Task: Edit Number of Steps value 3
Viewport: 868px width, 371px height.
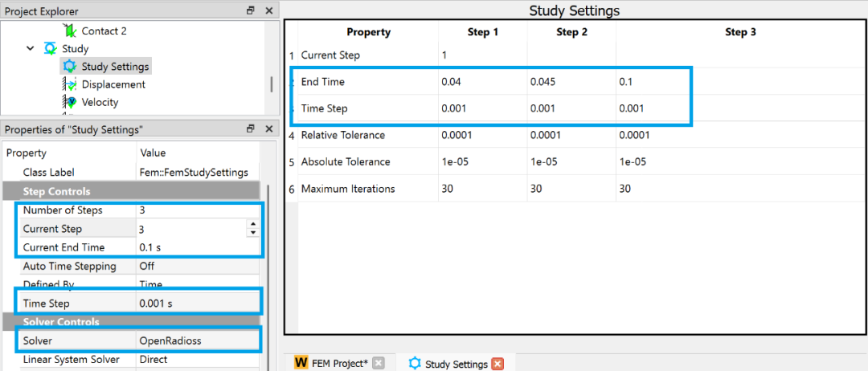Action: click(x=198, y=210)
